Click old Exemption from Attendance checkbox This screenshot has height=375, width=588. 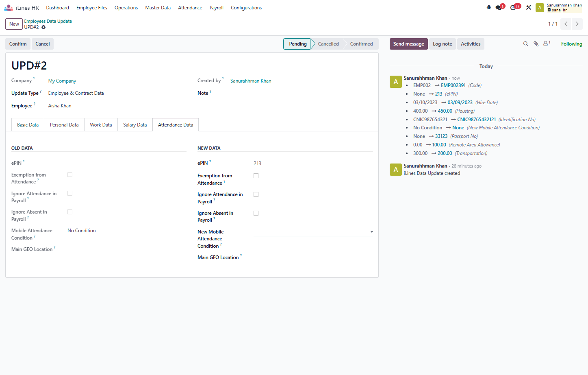(x=70, y=175)
